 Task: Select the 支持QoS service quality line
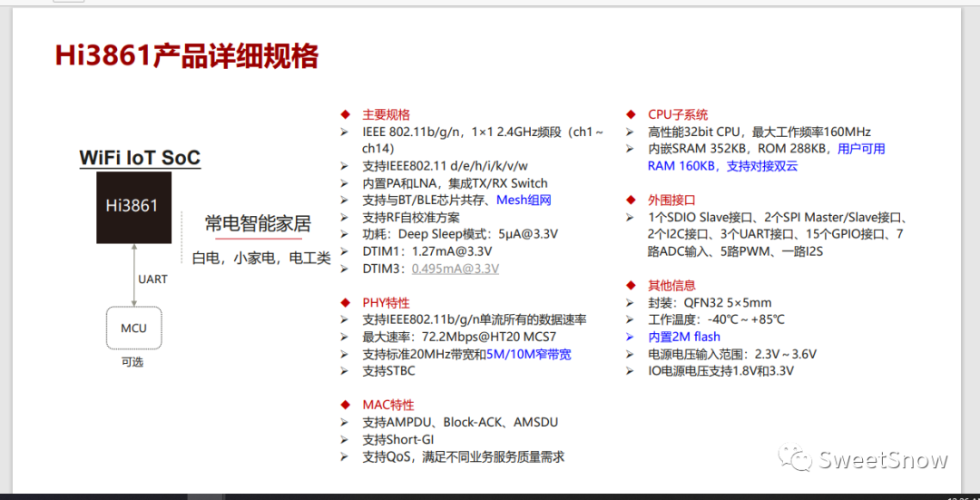pyautogui.click(x=463, y=456)
